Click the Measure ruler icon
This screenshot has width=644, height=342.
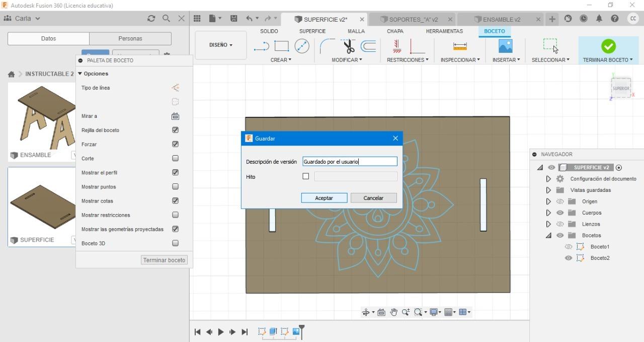460,46
